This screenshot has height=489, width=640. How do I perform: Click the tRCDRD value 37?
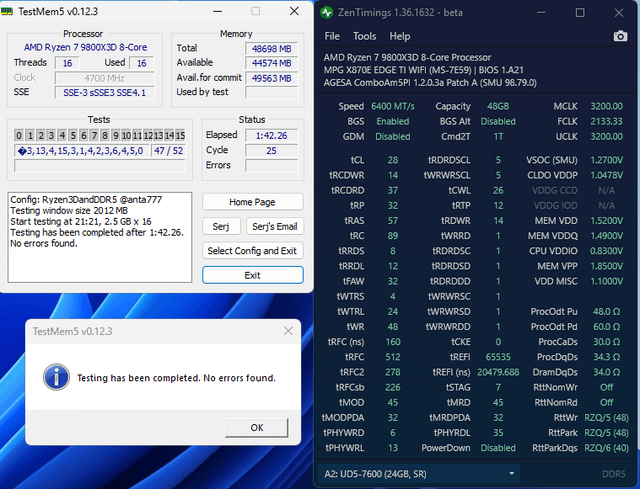[x=393, y=190]
